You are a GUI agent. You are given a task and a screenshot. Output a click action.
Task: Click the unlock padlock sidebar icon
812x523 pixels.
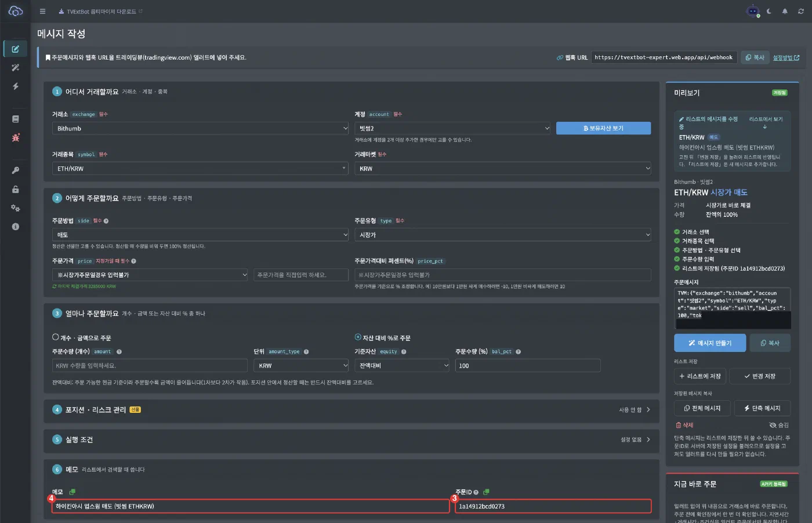16,189
